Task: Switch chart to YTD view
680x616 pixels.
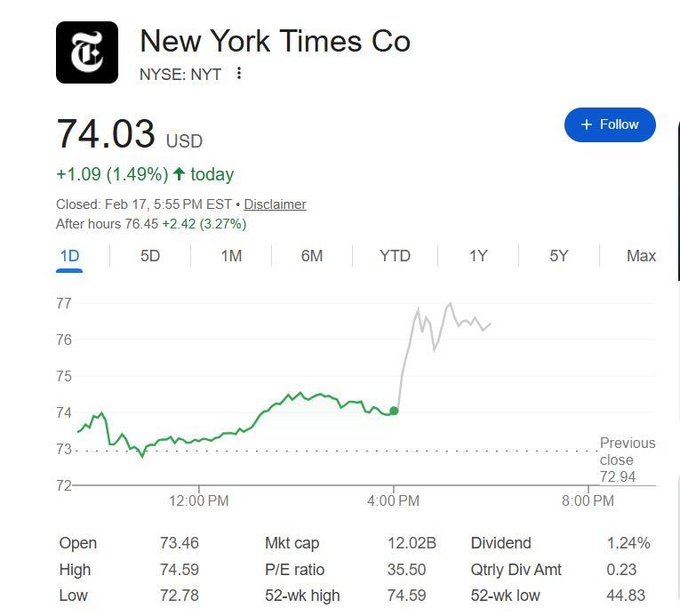Action: [395, 256]
